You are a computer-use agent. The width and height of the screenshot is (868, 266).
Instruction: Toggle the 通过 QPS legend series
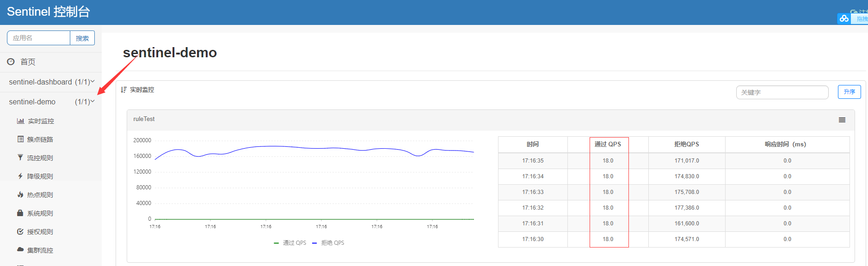coord(290,243)
